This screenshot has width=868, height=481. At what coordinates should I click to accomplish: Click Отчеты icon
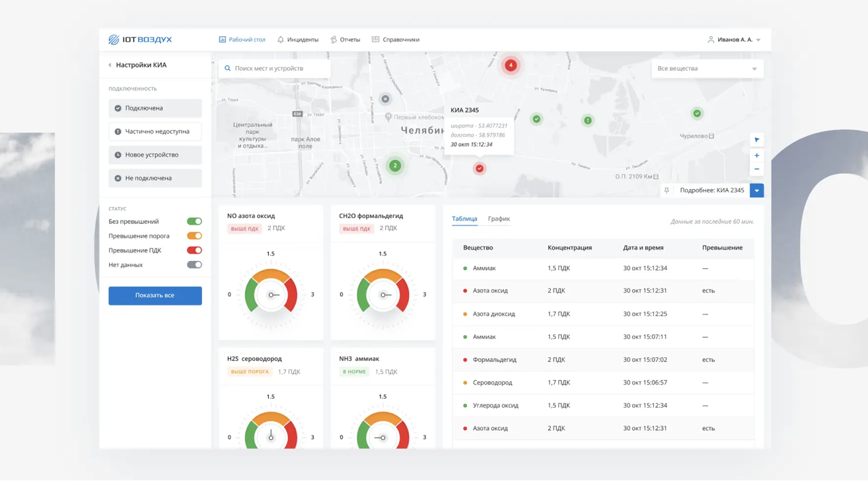334,40
